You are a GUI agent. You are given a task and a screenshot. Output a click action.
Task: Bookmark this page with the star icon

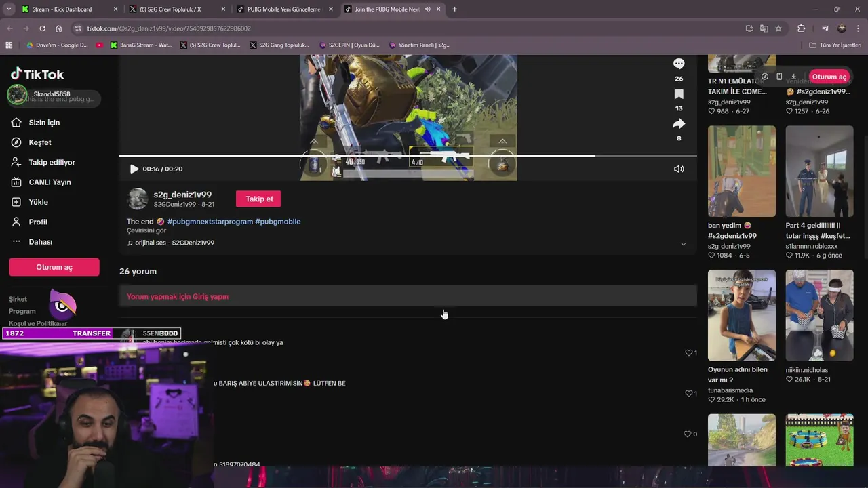coord(778,28)
